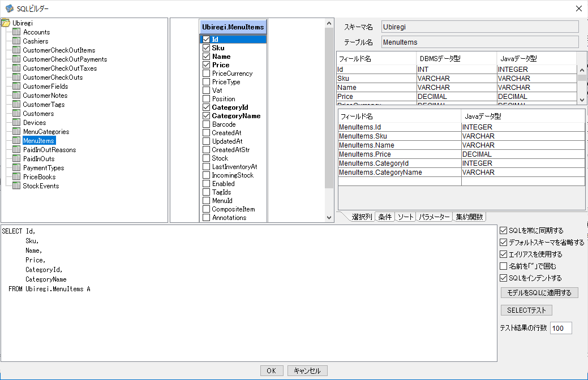This screenshot has height=380, width=588.
Task: Click the field table scrollbar down arrow
Action: click(x=582, y=100)
